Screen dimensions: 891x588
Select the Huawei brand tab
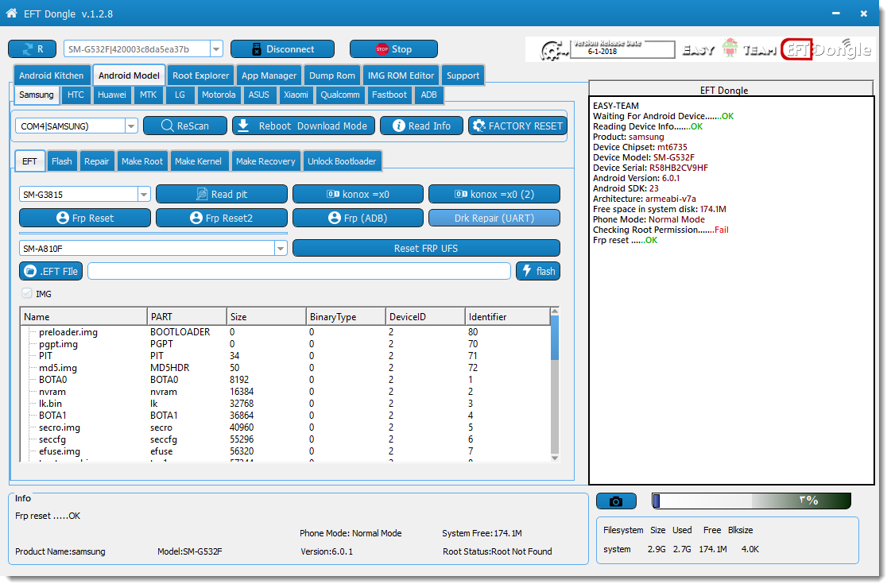tap(112, 95)
